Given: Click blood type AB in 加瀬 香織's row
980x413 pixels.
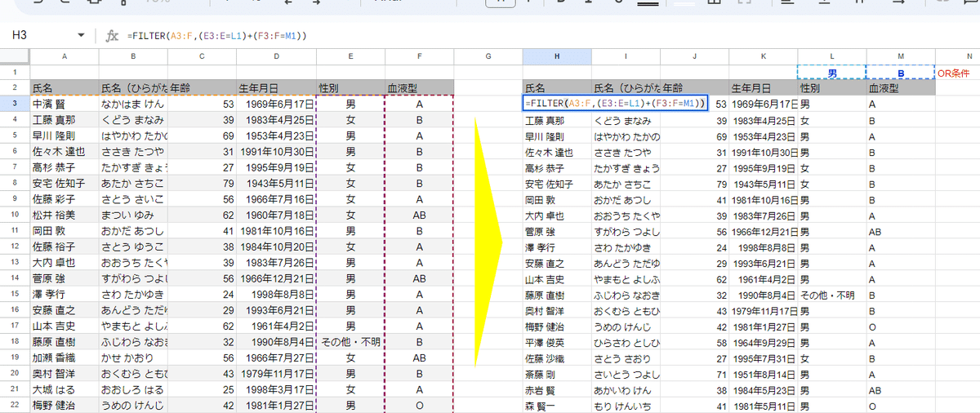Looking at the screenshot, I should point(419,357).
